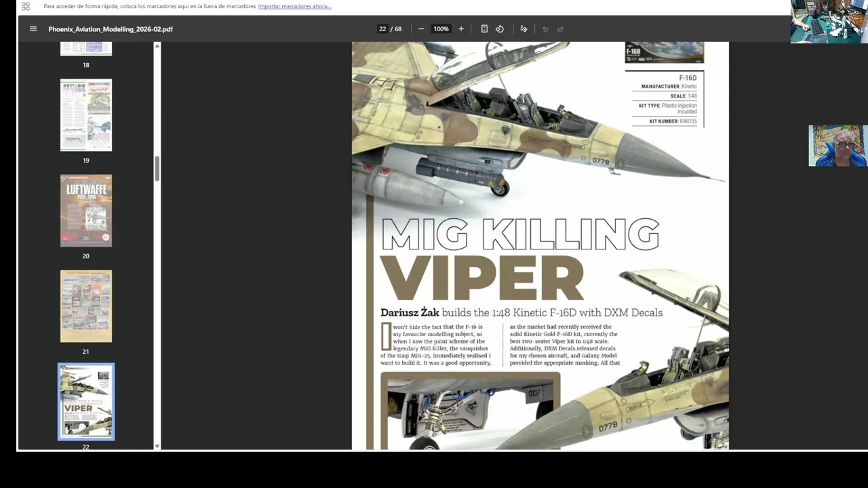Click the 'MIG KILLING' outlined heading
The height and width of the screenshot is (488, 868).
click(x=519, y=235)
